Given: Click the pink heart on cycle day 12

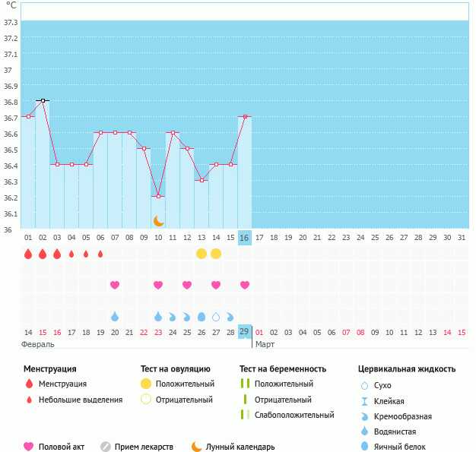Looking at the screenshot, I should pos(187,285).
